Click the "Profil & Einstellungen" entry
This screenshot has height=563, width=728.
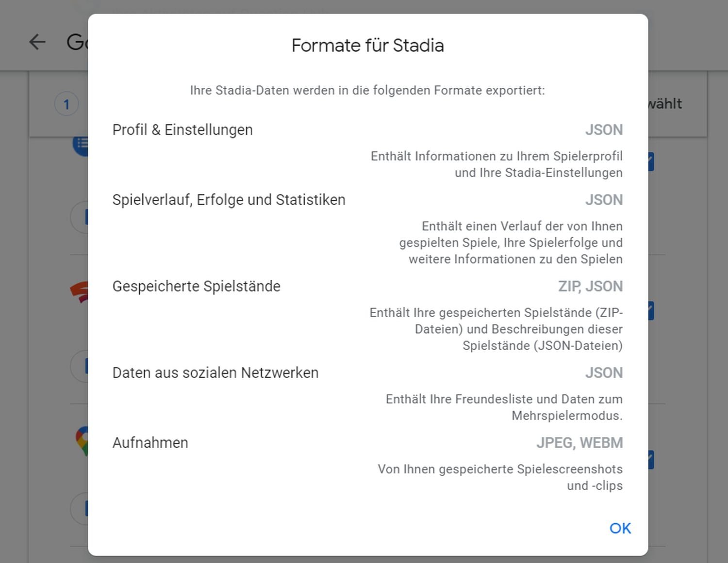[x=182, y=130]
